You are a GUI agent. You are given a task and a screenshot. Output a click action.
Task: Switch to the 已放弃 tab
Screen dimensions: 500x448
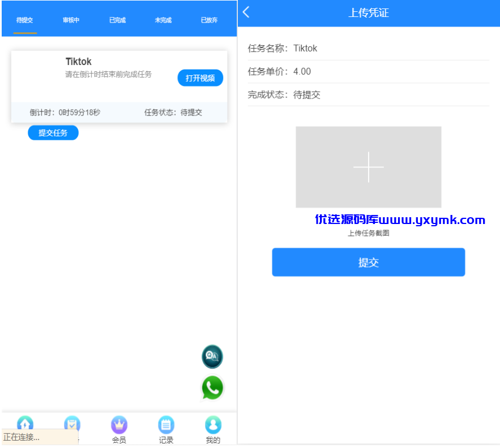(209, 20)
